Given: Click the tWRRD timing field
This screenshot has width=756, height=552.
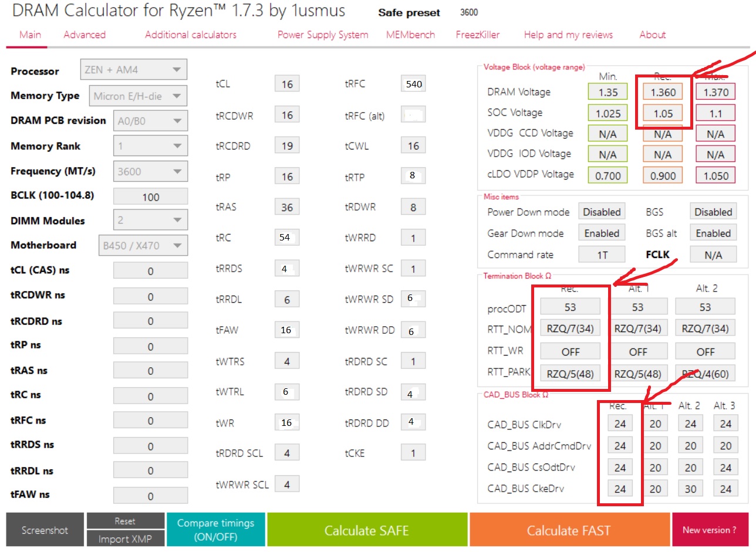Looking at the screenshot, I should pos(414,238).
